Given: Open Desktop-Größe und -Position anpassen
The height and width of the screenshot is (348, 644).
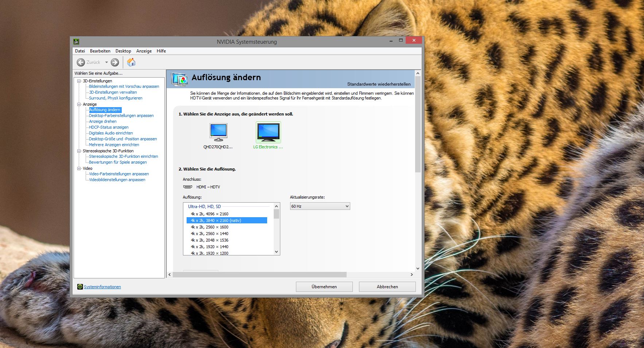Looking at the screenshot, I should [x=123, y=139].
